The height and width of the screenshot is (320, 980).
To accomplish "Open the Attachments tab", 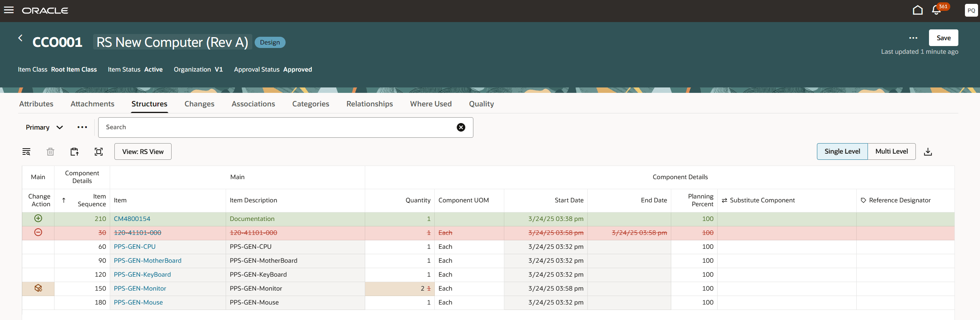I will pos(92,104).
